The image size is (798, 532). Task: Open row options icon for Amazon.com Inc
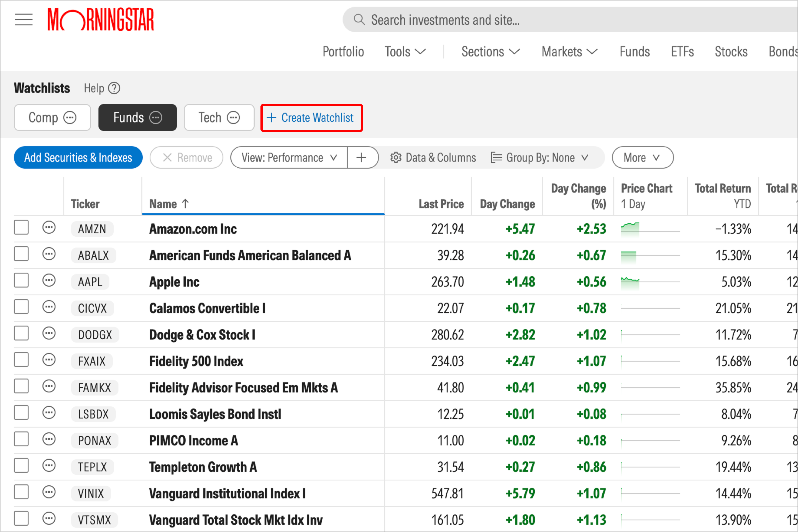tap(49, 228)
